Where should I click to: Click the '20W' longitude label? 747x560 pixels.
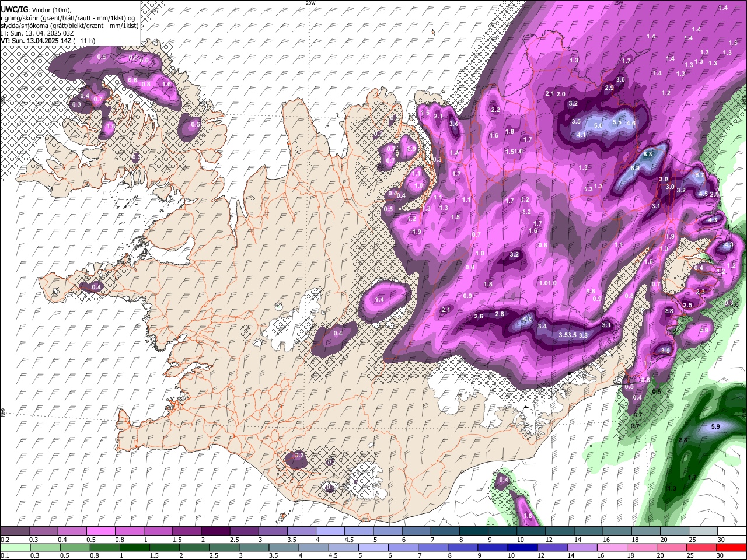(310, 3)
